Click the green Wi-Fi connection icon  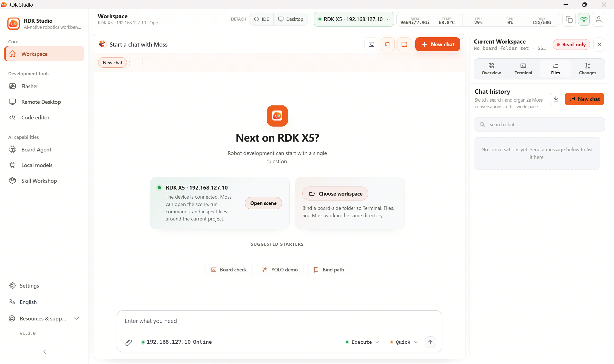coord(584,19)
